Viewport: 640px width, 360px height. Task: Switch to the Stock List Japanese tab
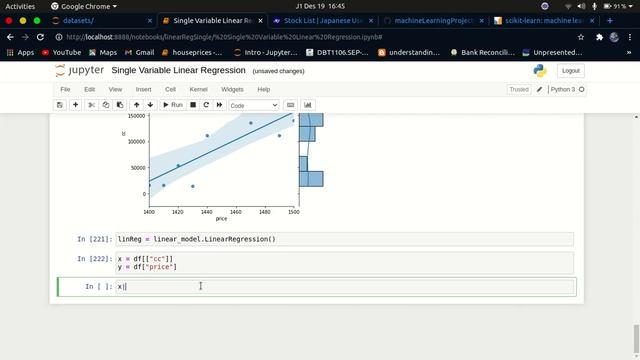coord(323,20)
